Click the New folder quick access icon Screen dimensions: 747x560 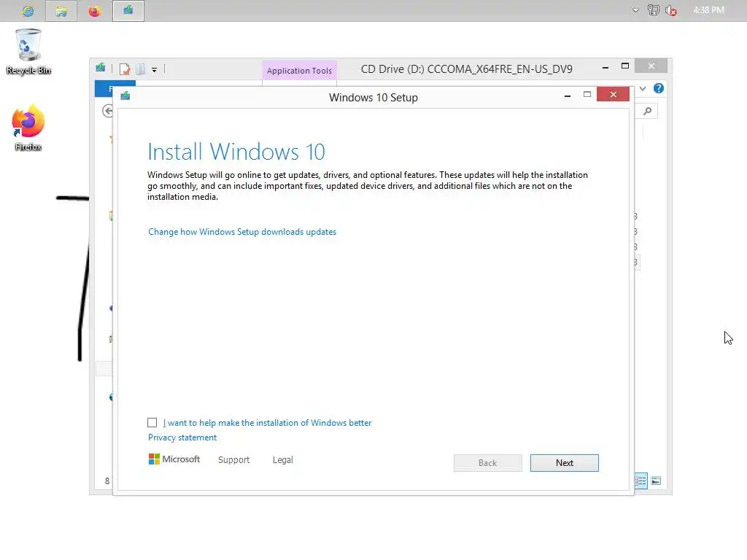[x=141, y=69]
